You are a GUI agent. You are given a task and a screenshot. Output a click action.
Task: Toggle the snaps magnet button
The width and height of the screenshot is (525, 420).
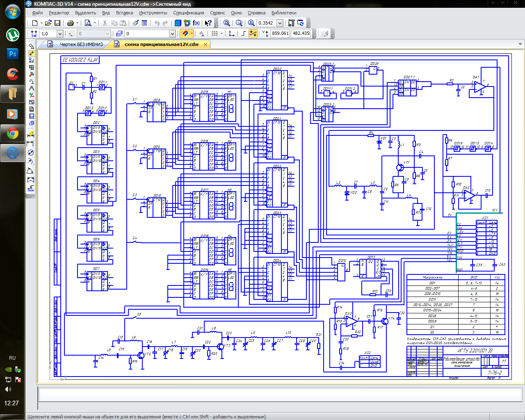tap(185, 34)
